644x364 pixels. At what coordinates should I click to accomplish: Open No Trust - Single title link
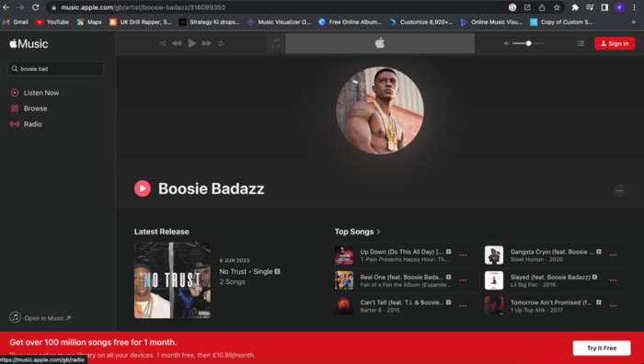pos(246,271)
